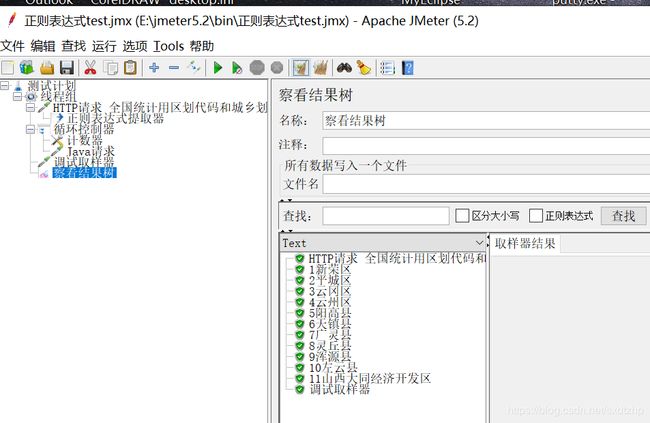Select 线程组 in the tree
The width and height of the screenshot is (650, 423).
pos(58,97)
